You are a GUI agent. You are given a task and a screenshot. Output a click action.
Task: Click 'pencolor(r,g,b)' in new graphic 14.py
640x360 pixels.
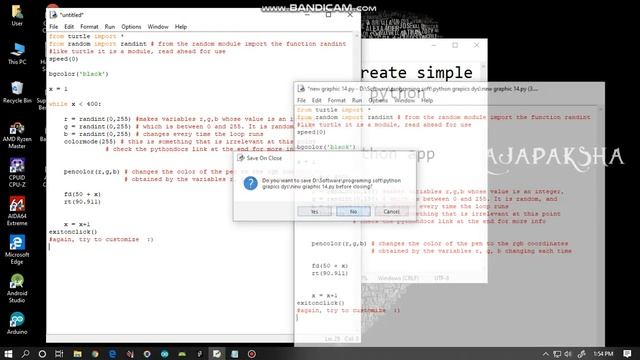click(340, 244)
